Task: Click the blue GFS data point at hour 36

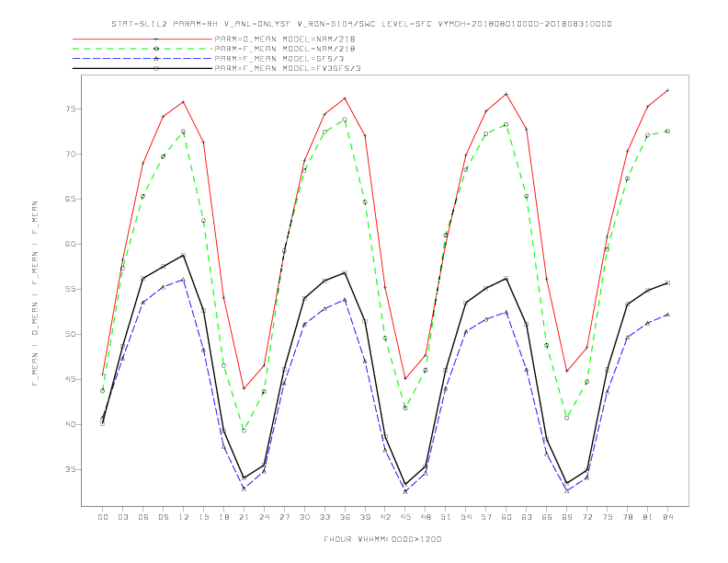Action: click(345, 300)
